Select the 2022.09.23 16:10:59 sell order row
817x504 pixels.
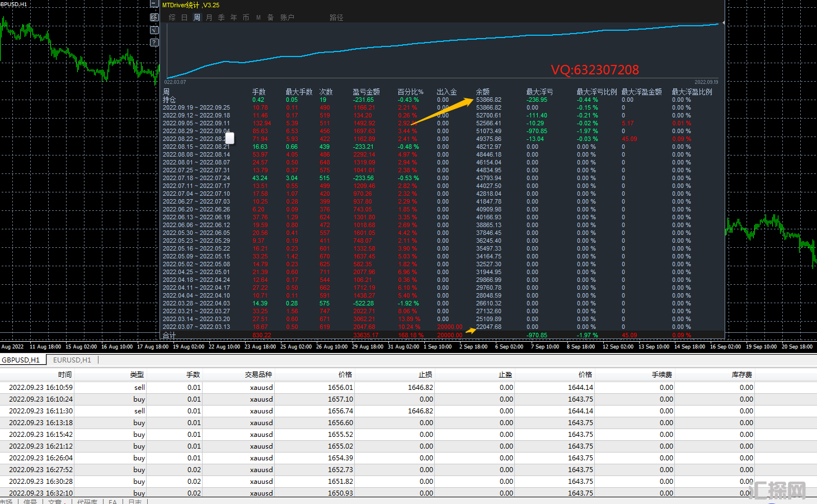coord(224,388)
